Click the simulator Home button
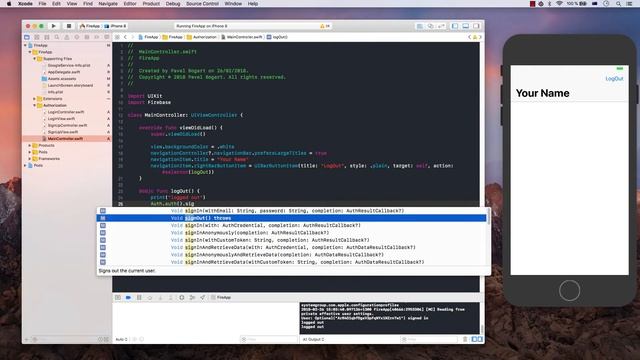Image resolution: width=640 pixels, height=360 pixels. (x=569, y=291)
